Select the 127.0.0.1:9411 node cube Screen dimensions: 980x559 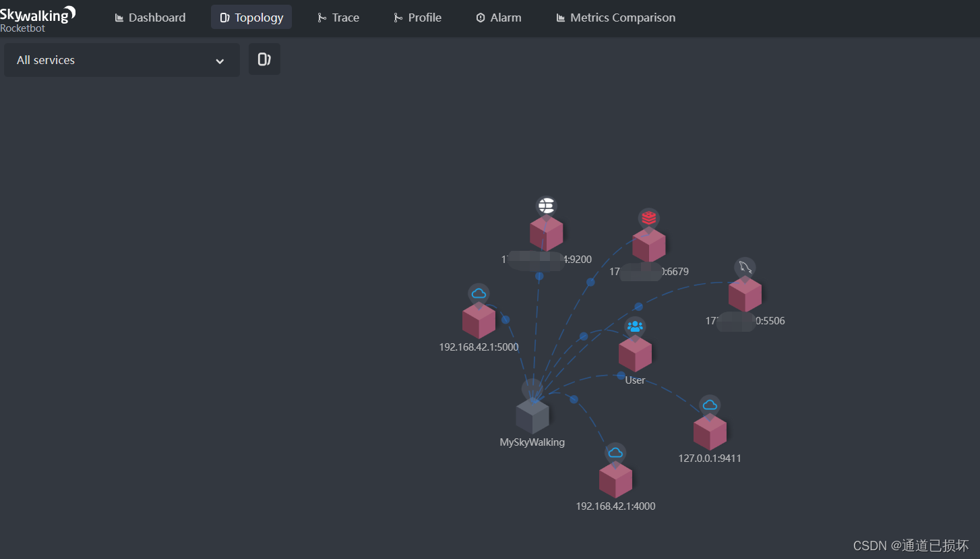click(710, 432)
